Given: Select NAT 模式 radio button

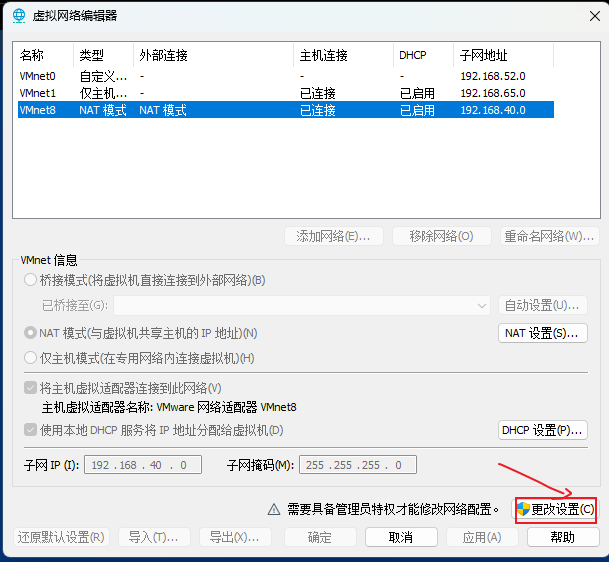Looking at the screenshot, I should pos(30,333).
